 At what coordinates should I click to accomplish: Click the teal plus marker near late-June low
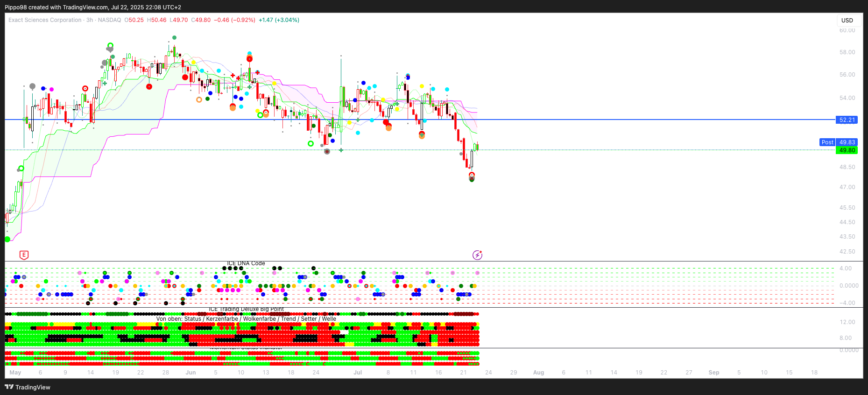click(x=341, y=150)
